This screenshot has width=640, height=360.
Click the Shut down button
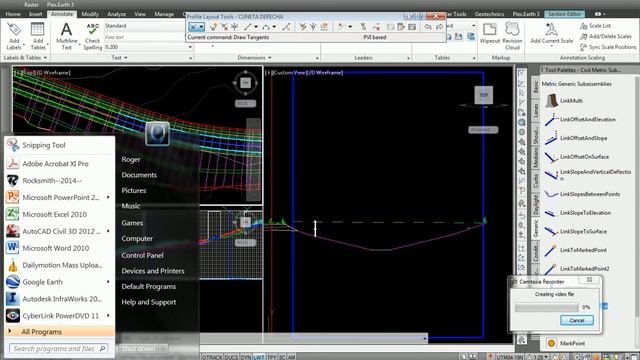coord(139,349)
